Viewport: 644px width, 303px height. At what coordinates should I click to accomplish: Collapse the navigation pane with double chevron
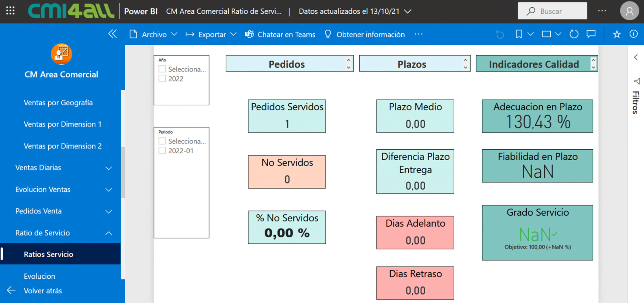[113, 34]
